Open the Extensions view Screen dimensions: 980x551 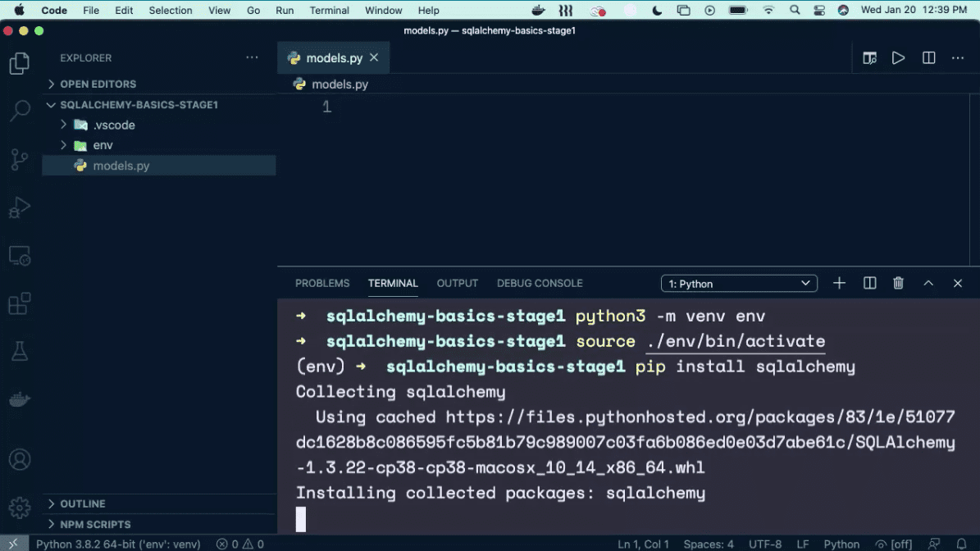(x=20, y=303)
